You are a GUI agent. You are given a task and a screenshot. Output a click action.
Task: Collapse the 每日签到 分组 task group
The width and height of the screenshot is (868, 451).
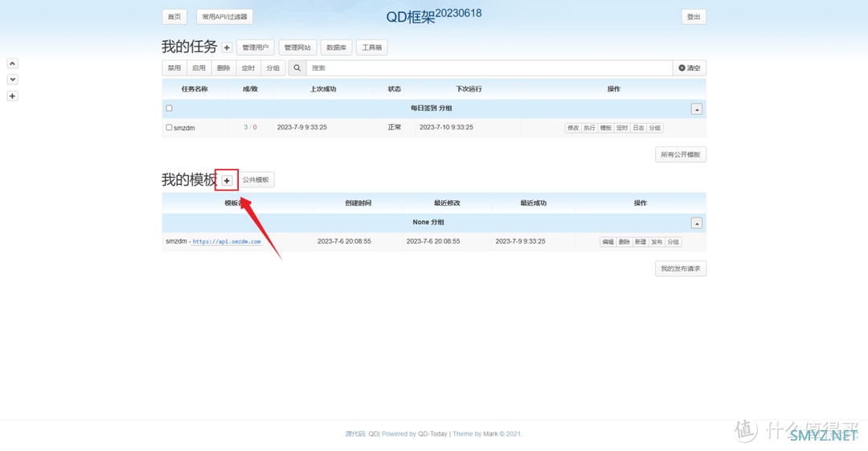coord(696,109)
